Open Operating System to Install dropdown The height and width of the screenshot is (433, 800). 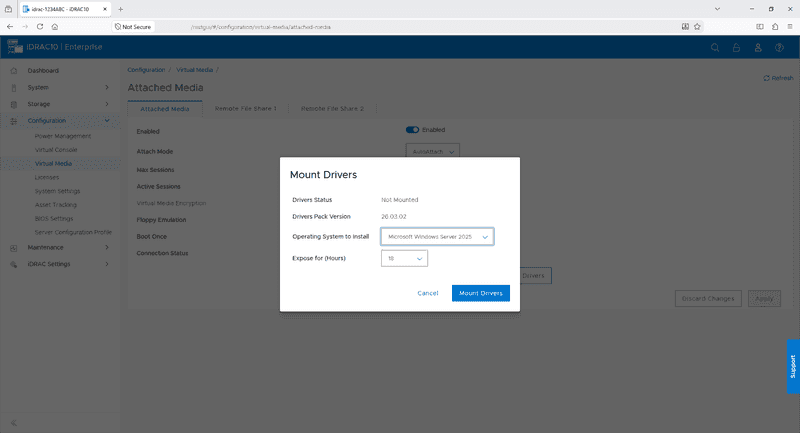[437, 237]
